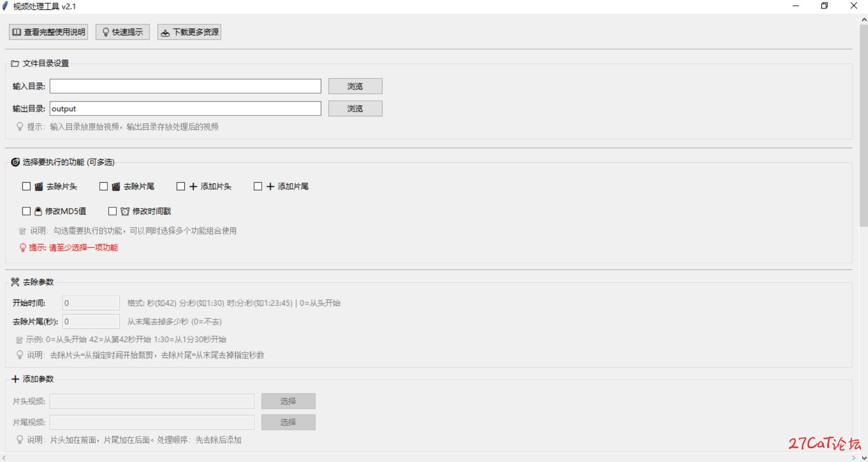Tick the 添加片尾 checkbox
The height and width of the screenshot is (462, 868).
258,186
